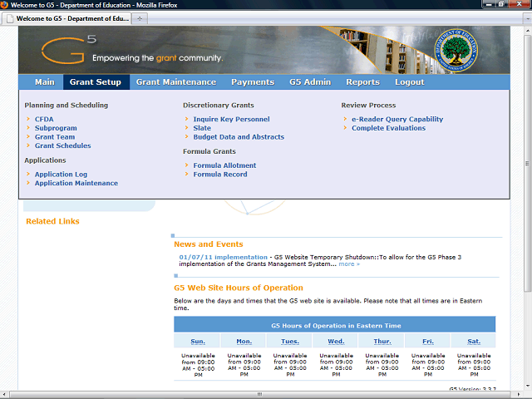Click the Formula Grants heading

coord(209,151)
